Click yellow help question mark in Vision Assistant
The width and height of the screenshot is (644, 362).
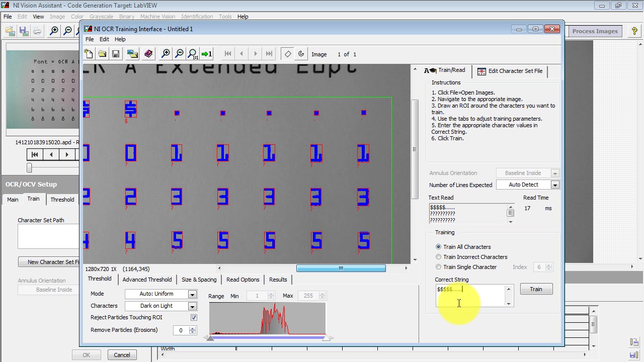click(x=635, y=31)
